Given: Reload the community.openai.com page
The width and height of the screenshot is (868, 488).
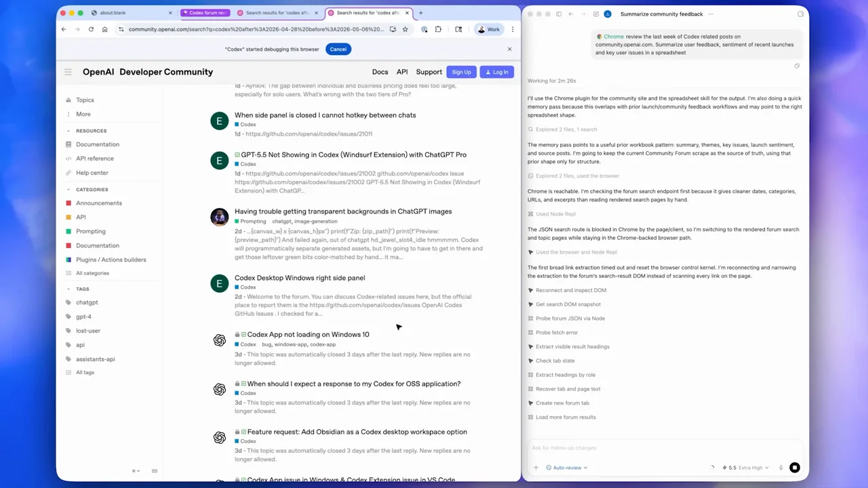Looking at the screenshot, I should click(91, 29).
